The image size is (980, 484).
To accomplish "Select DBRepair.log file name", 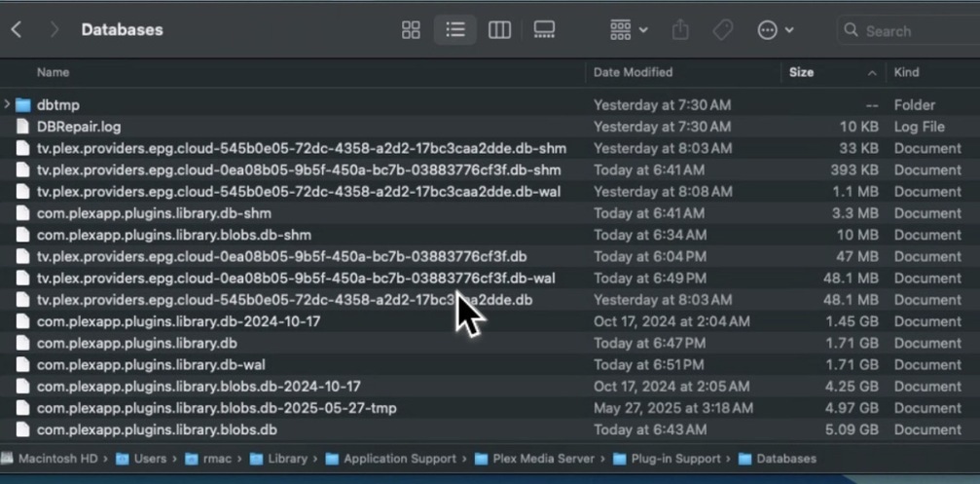I will point(79,127).
